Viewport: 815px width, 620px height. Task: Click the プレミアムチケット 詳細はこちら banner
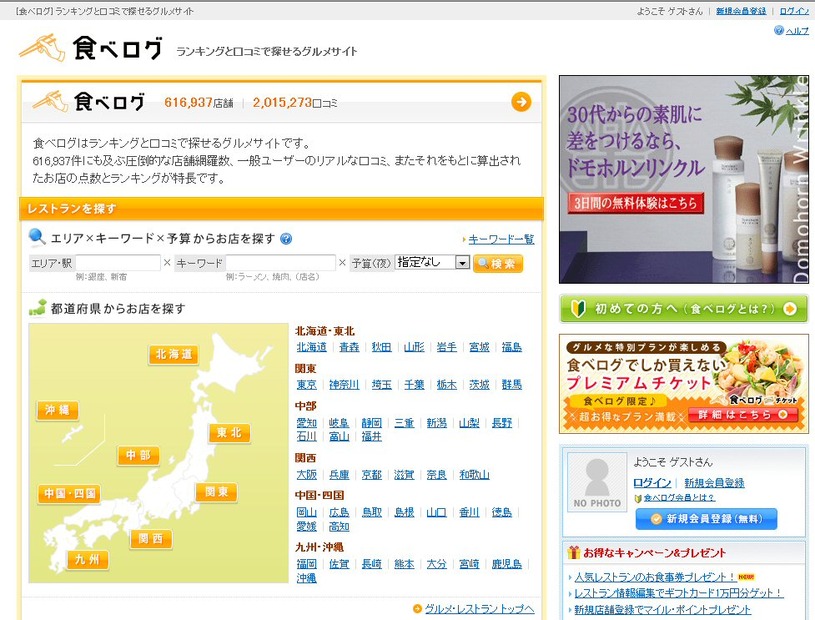(x=684, y=384)
